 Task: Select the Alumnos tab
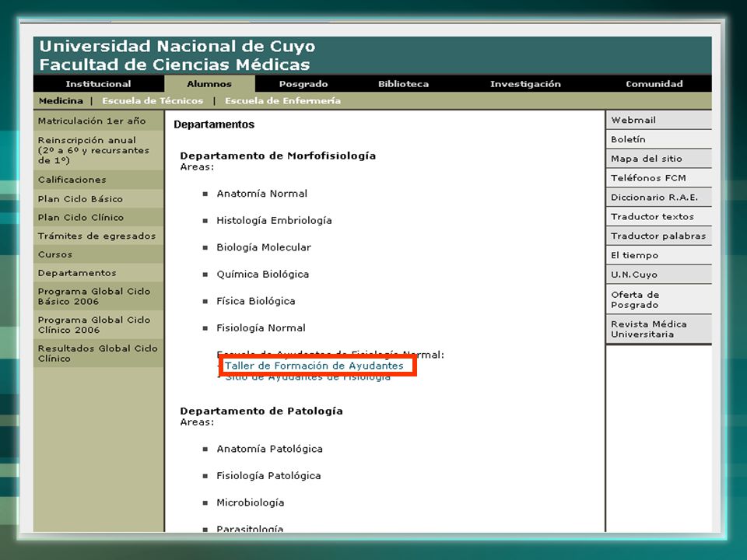209,84
